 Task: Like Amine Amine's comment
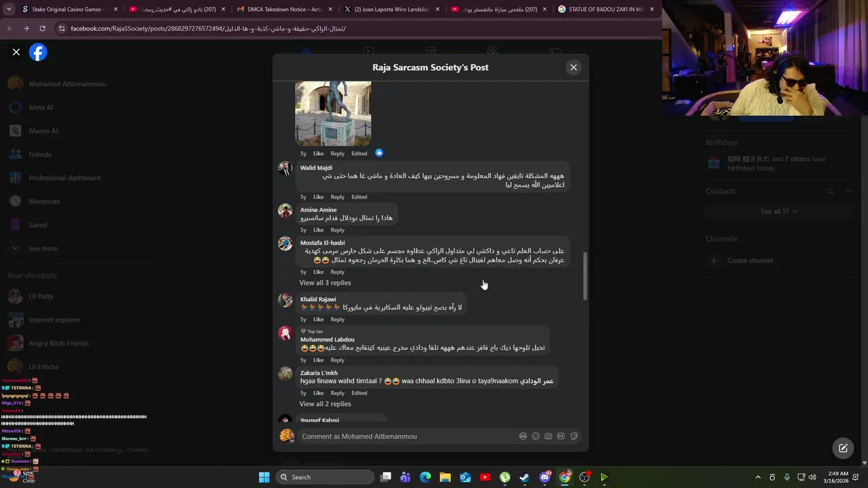[x=318, y=230]
